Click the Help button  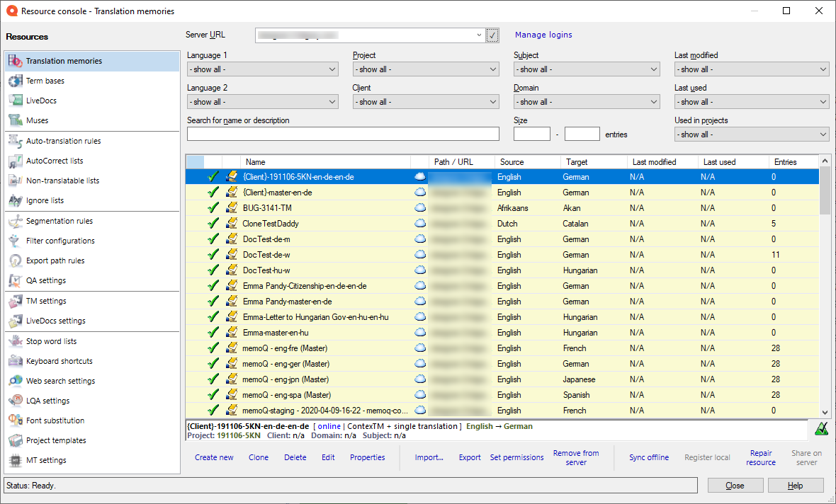coord(795,486)
